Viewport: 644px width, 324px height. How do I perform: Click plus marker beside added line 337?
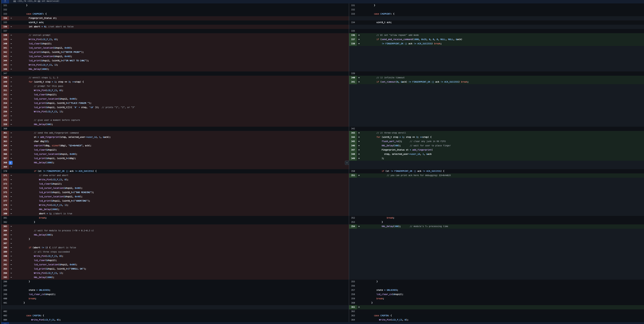pyautogui.click(x=359, y=39)
